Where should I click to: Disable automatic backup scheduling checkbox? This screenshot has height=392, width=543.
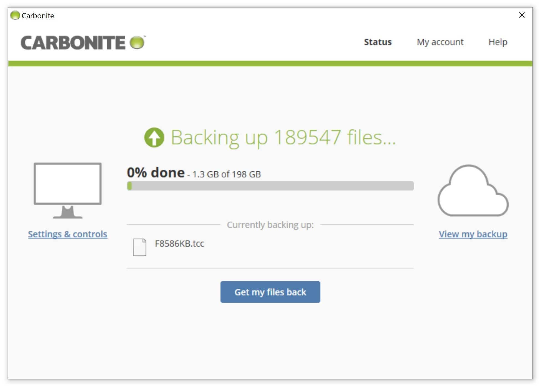tap(67, 233)
